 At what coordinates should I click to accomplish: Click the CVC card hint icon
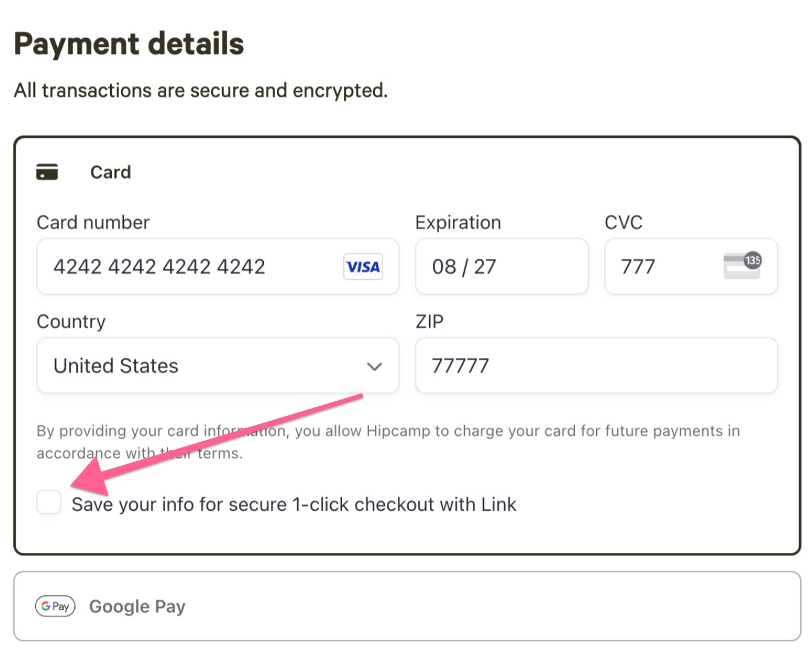pyautogui.click(x=742, y=265)
